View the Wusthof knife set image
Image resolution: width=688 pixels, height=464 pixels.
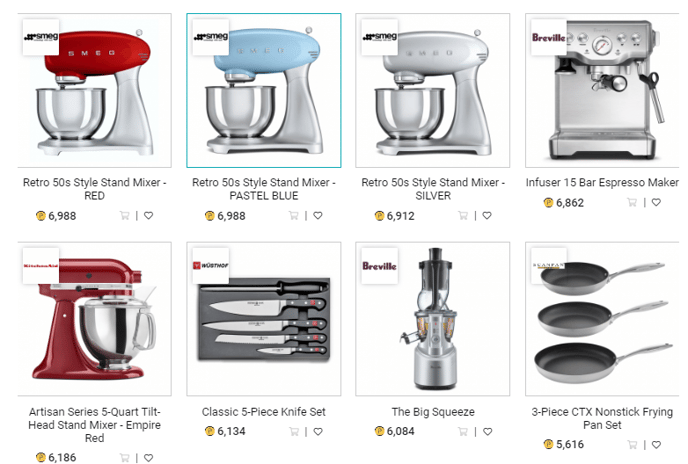(264, 319)
